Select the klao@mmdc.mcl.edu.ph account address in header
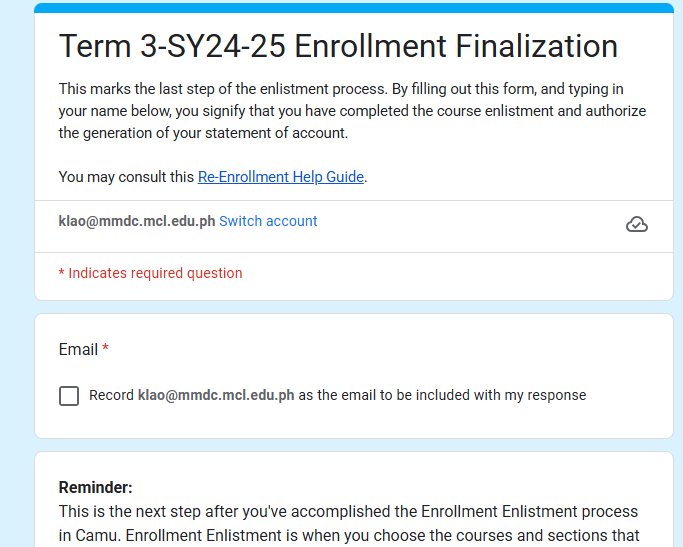Image resolution: width=683 pixels, height=547 pixels. [137, 221]
